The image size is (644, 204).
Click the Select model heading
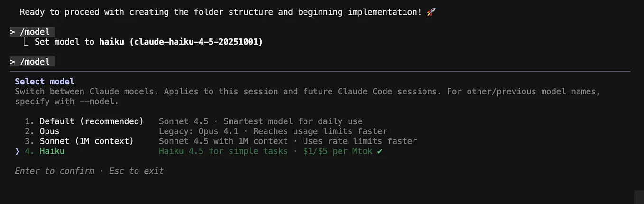(45, 82)
